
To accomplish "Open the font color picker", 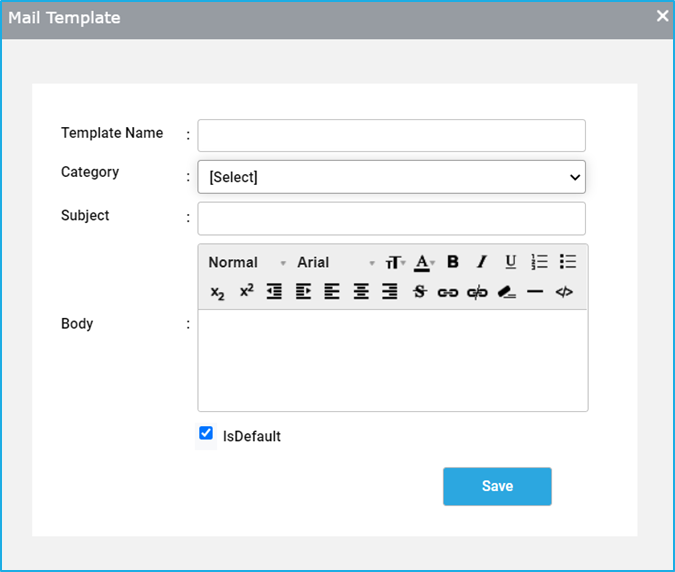I will [x=423, y=262].
